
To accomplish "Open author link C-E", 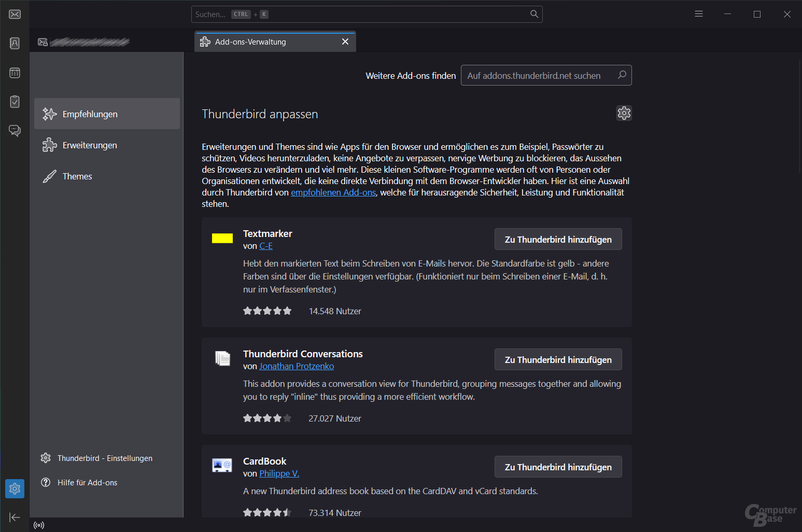I will pyautogui.click(x=266, y=246).
